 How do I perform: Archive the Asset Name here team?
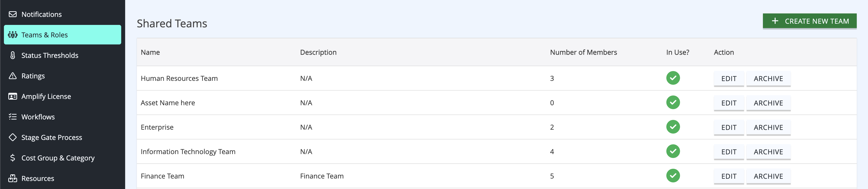[768, 103]
